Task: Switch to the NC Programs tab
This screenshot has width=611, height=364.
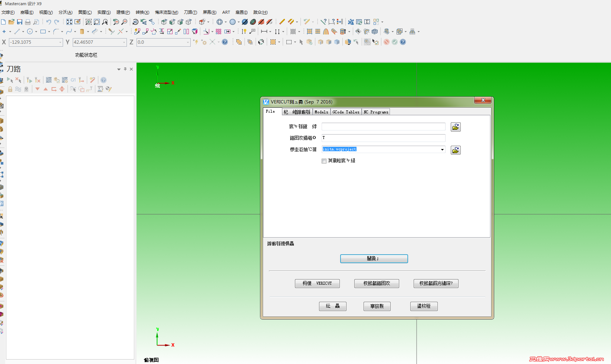Action: click(376, 112)
